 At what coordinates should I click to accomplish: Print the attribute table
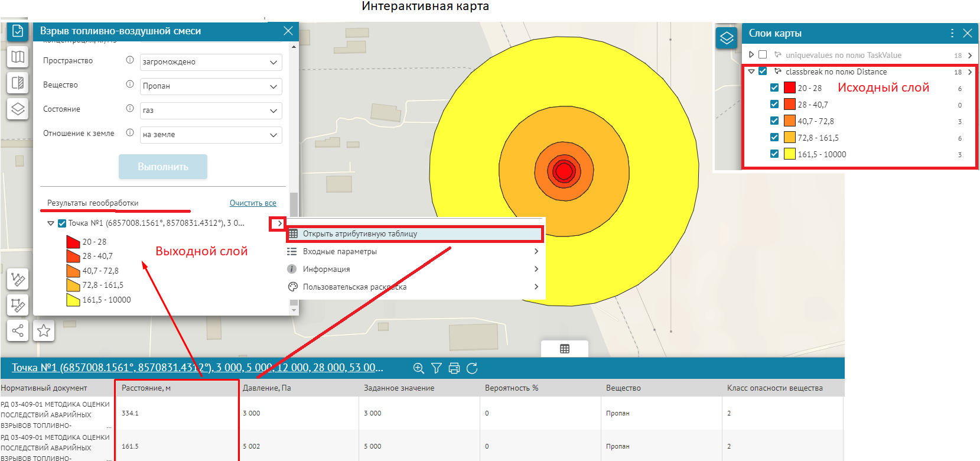tap(454, 368)
